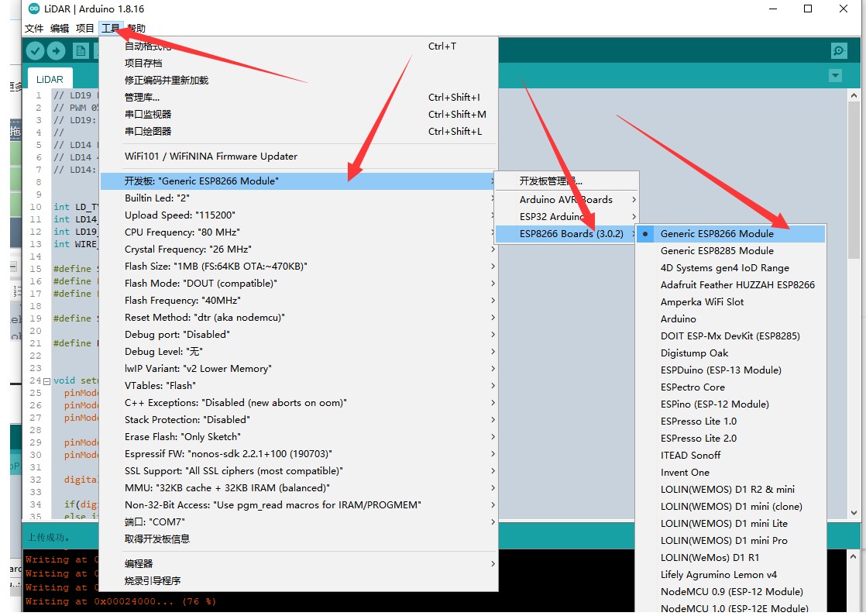Viewport: 866px width, 616px height.
Task: Expand Erase Flash Only Sketch submenu
Action: point(299,437)
